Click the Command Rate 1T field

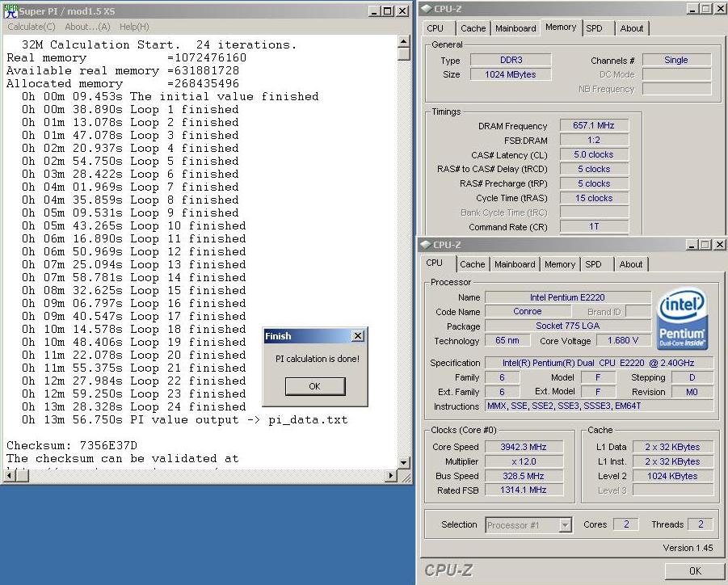(594, 226)
